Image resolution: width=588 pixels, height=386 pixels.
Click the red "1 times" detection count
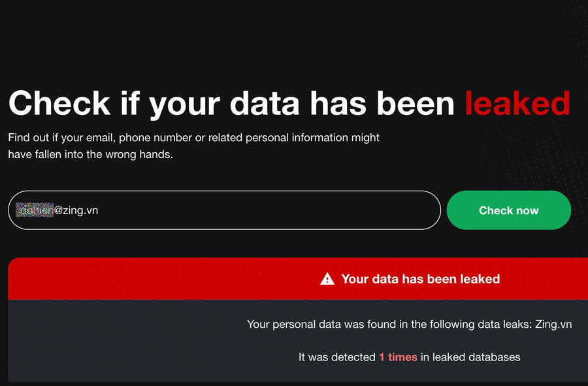click(398, 357)
